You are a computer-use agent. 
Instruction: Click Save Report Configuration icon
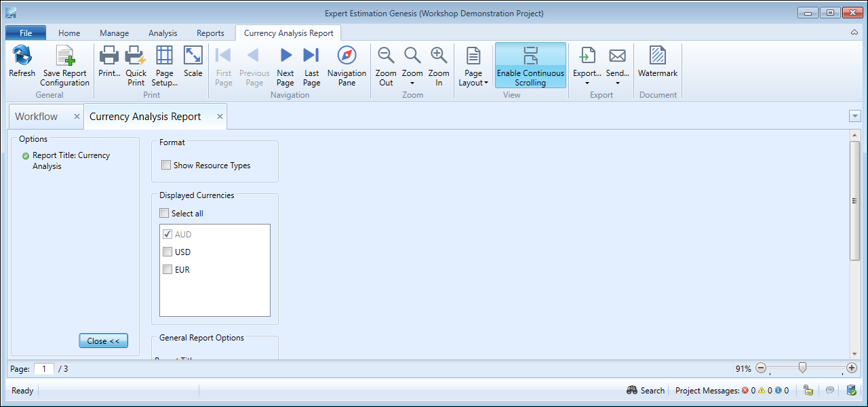(x=64, y=57)
